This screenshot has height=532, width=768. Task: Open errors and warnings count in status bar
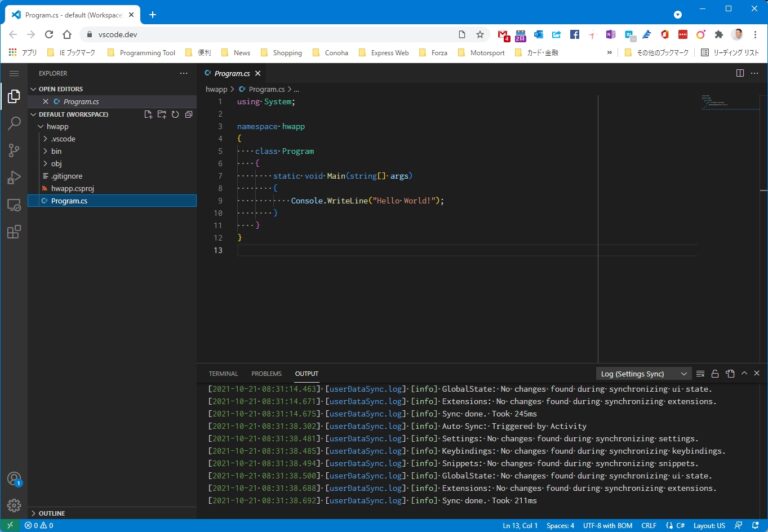click(x=39, y=525)
